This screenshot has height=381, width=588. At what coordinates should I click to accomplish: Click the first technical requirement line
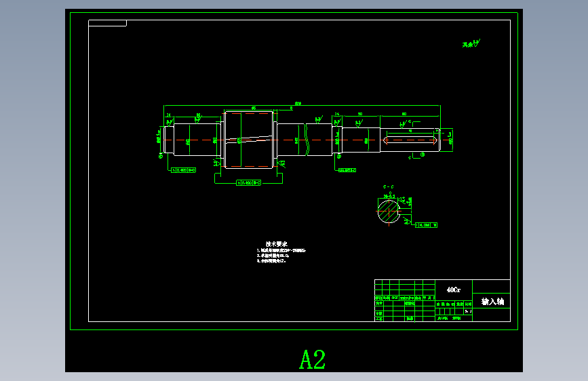(x=281, y=251)
